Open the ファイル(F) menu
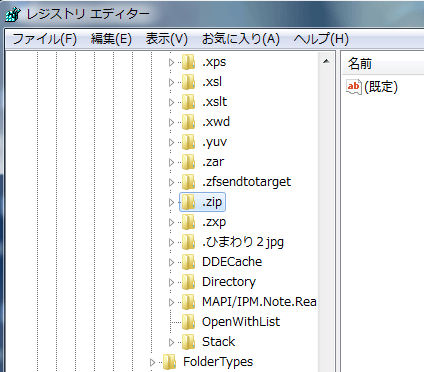This screenshot has width=424, height=372. pos(44,39)
